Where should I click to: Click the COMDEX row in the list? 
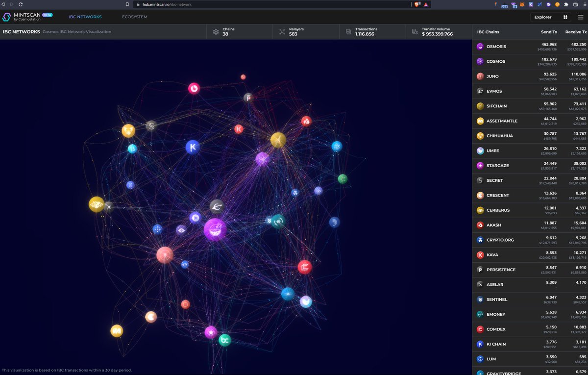530,329
